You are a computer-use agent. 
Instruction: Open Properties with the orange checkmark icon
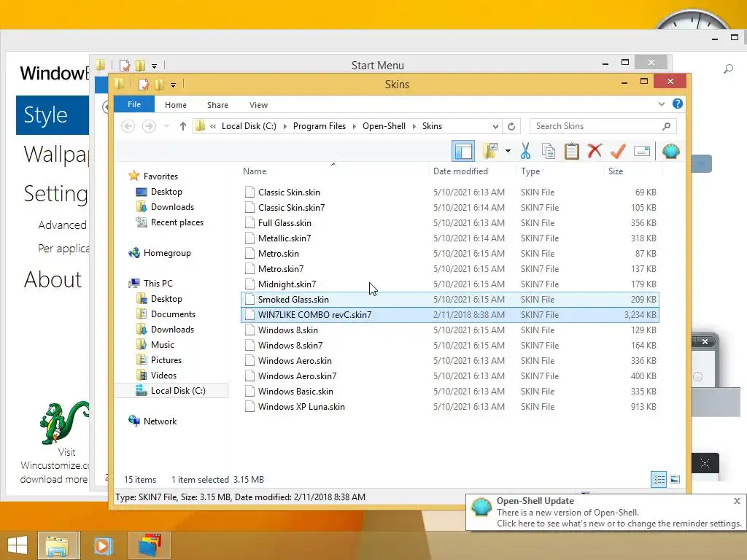pos(618,152)
